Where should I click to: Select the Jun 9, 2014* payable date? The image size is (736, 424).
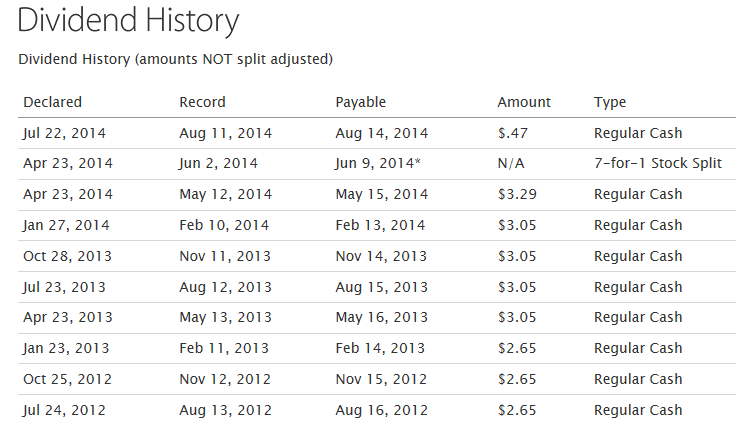pos(380,163)
